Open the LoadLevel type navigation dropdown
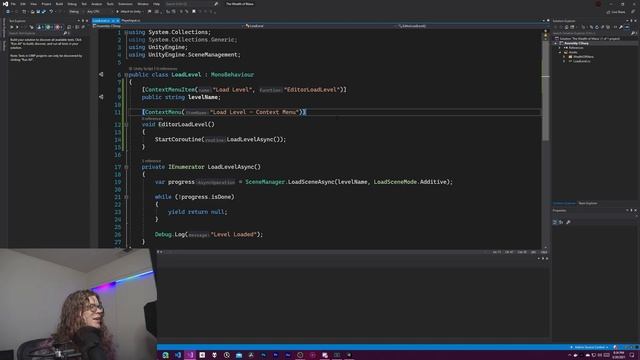 [x=320, y=26]
